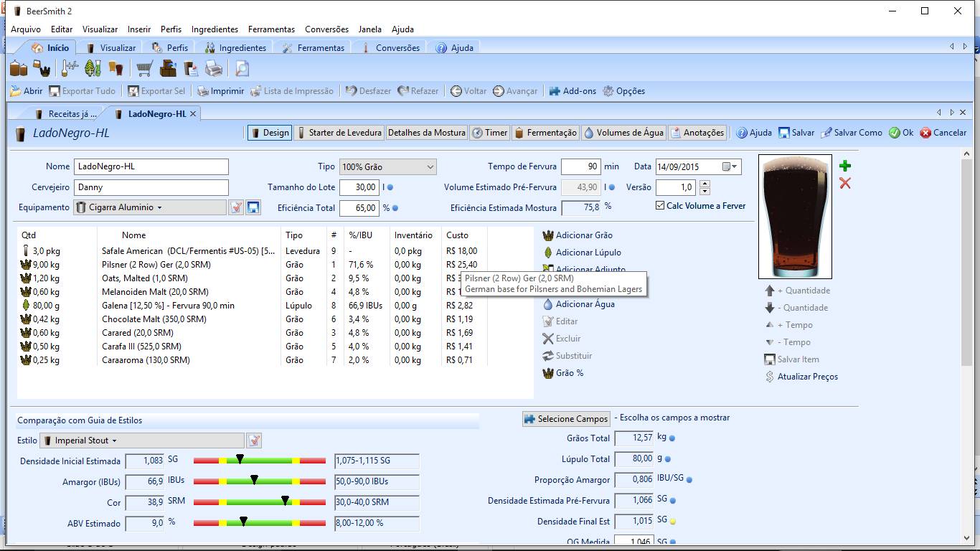Click Adicionar Lúpulo hop icon
The width and height of the screenshot is (980, 551).
click(548, 253)
